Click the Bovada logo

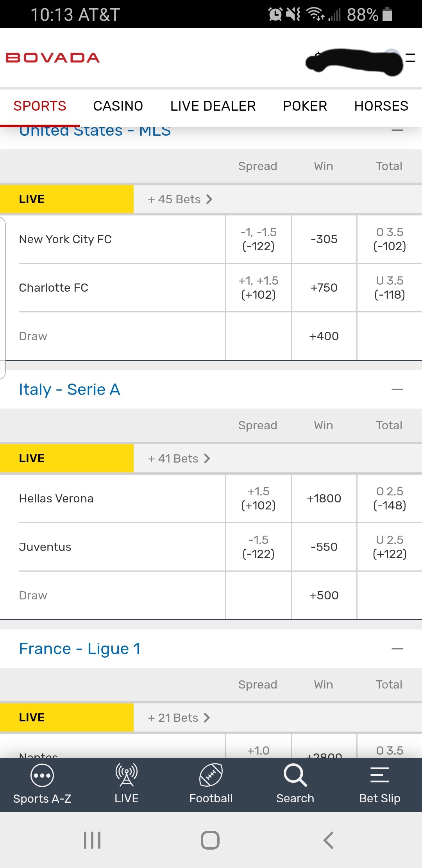click(53, 58)
